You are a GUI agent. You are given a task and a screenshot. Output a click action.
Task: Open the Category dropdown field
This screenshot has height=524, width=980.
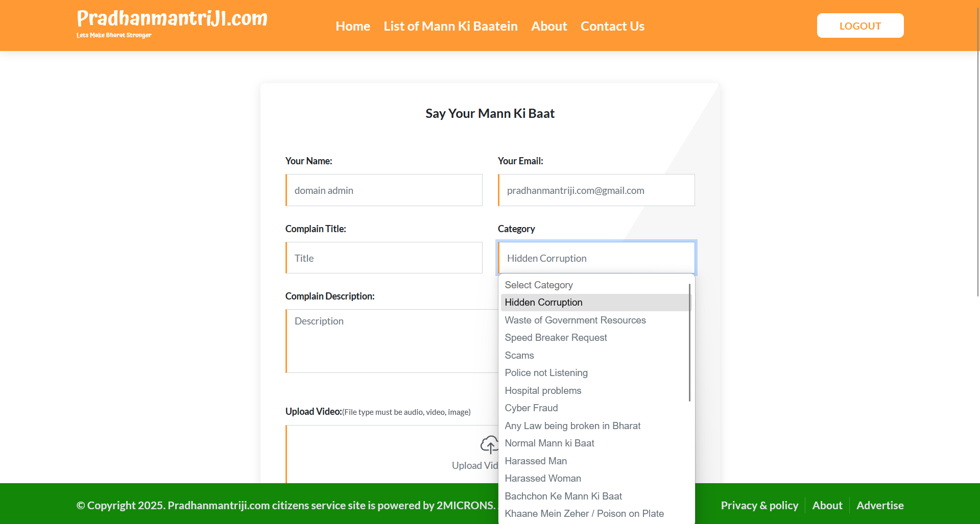click(x=596, y=258)
